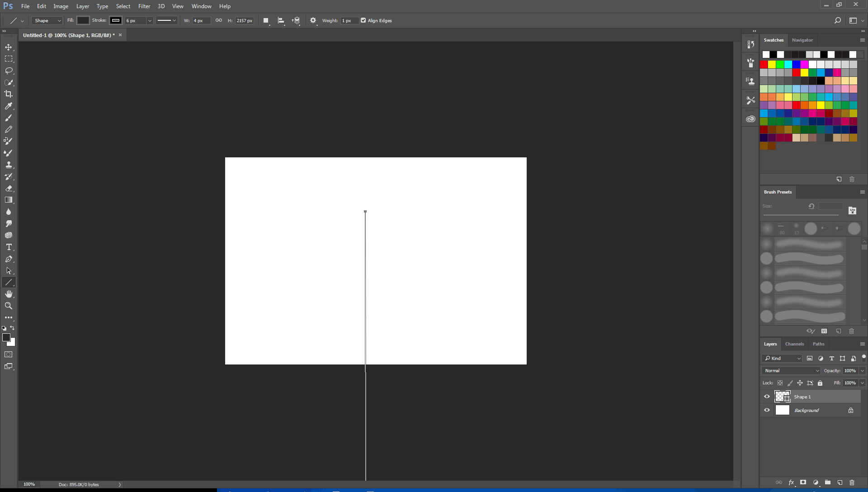Toggle visibility of Shape 1 layer

click(x=767, y=397)
